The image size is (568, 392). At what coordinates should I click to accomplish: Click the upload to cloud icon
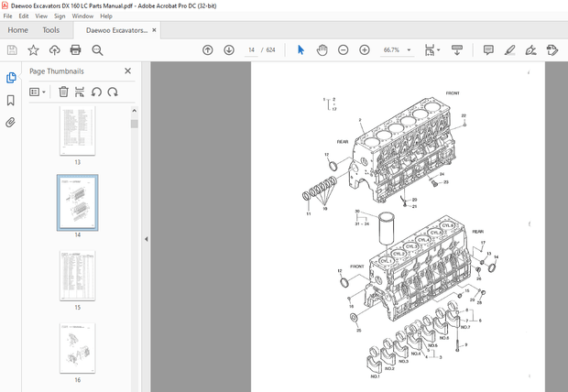55,50
